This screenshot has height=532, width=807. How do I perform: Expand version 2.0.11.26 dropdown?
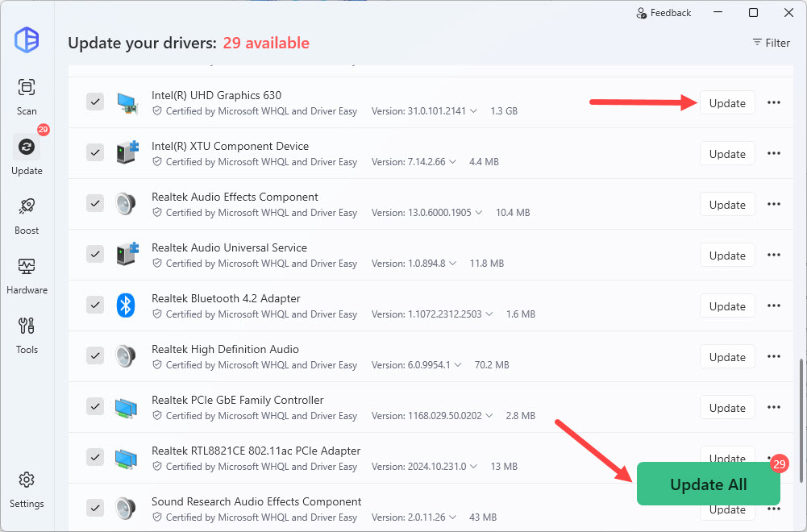[x=452, y=517]
